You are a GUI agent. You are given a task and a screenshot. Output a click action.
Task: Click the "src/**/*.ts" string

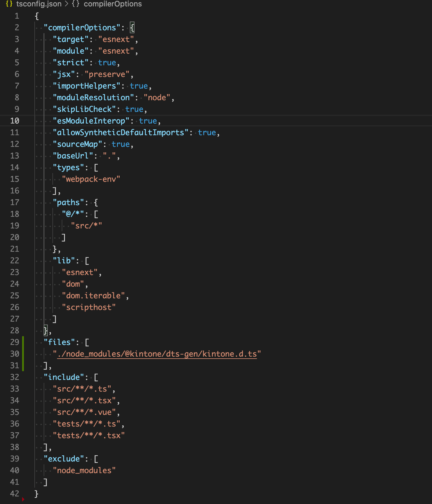(x=82, y=389)
